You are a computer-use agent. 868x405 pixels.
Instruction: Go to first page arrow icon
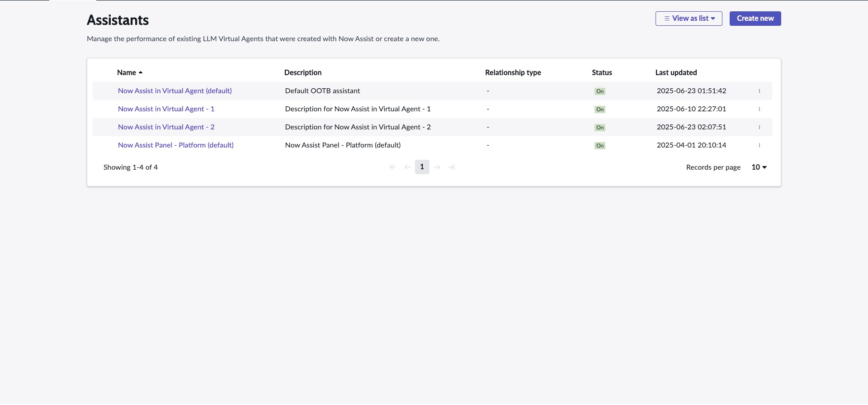(393, 167)
